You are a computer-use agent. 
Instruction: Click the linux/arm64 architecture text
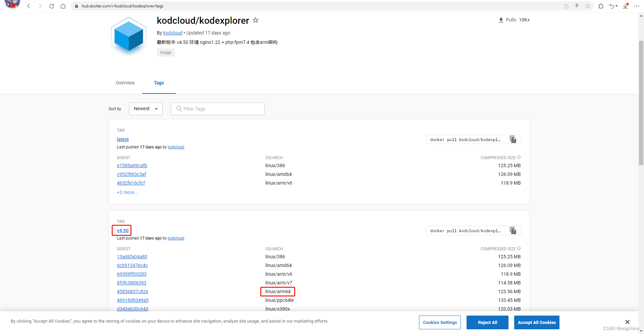point(278,291)
